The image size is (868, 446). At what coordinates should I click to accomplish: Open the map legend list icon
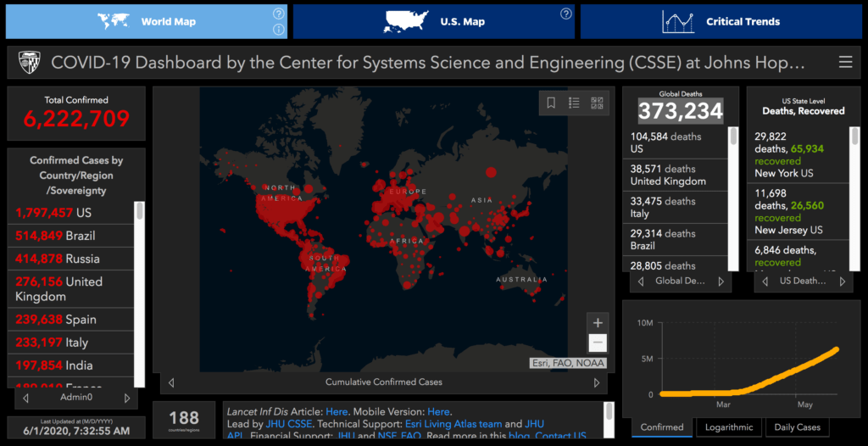pos(574,103)
